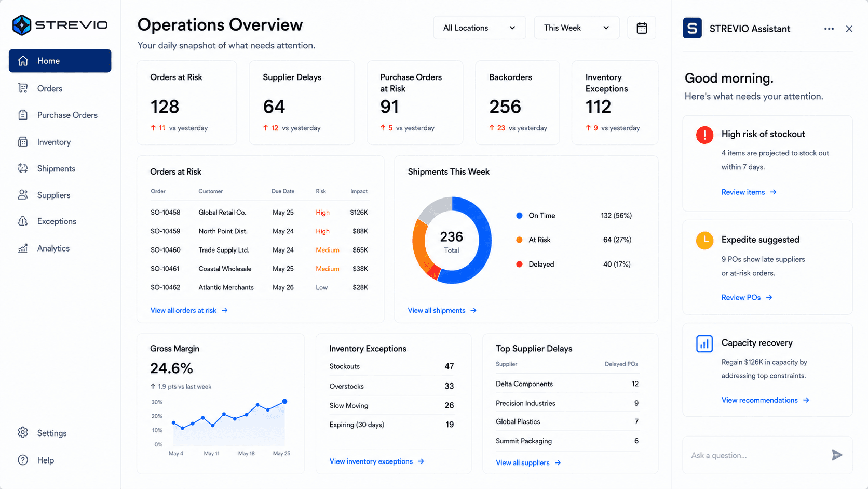868x489 pixels.
Task: Click the Purchase Orders clipboard icon
Action: [x=23, y=115]
